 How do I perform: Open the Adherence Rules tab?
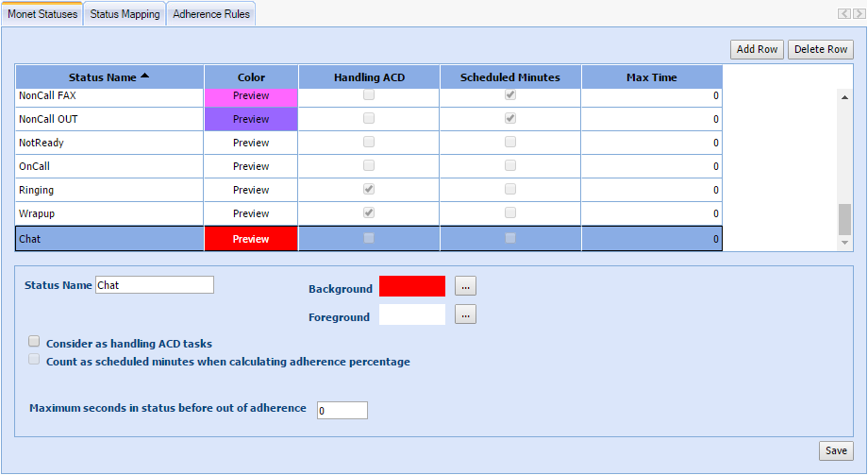pyautogui.click(x=211, y=14)
